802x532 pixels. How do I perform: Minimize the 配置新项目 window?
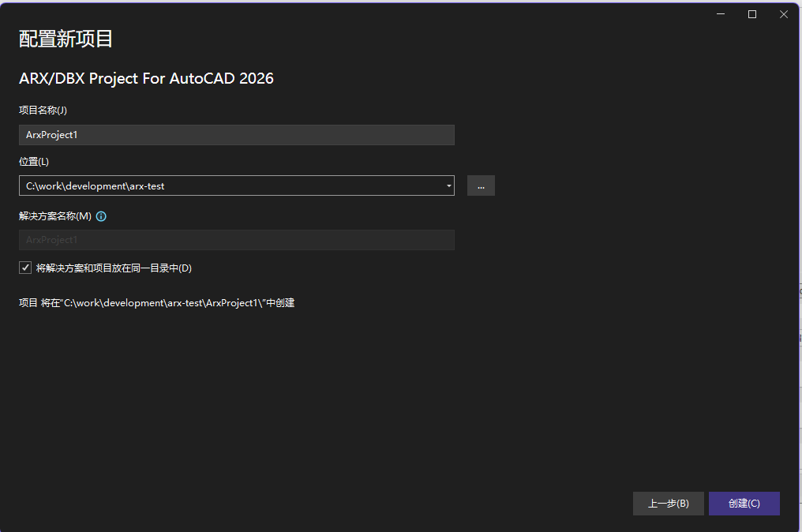721,14
